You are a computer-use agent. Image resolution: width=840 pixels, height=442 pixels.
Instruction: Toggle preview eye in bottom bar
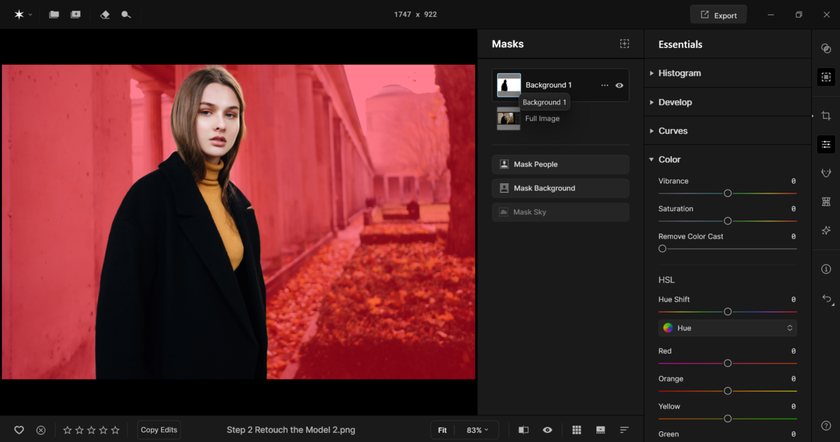tap(547, 430)
